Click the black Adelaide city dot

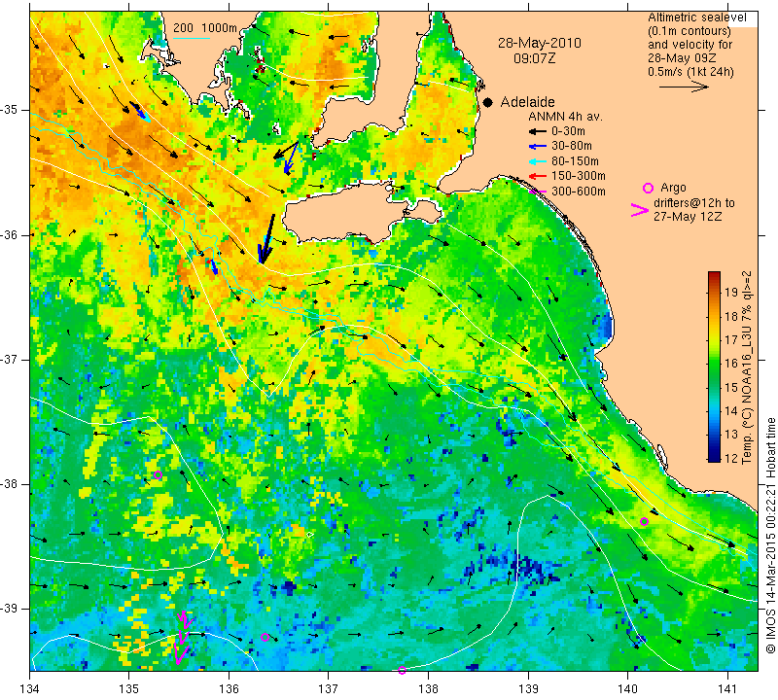(x=488, y=102)
